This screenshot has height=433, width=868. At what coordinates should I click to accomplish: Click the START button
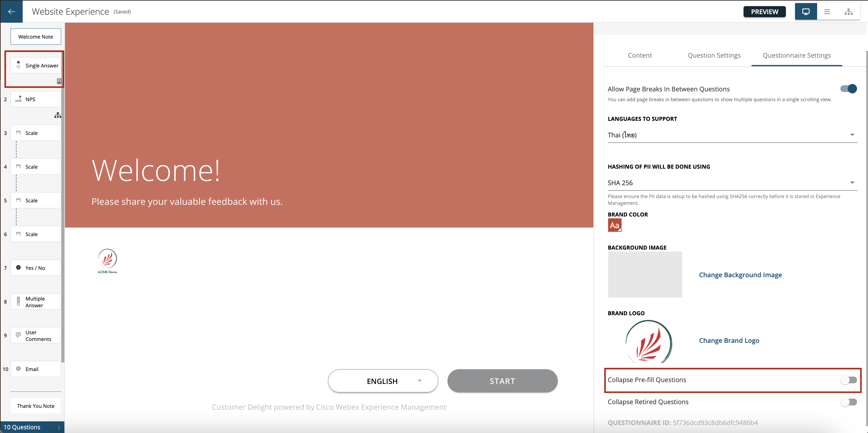point(502,381)
